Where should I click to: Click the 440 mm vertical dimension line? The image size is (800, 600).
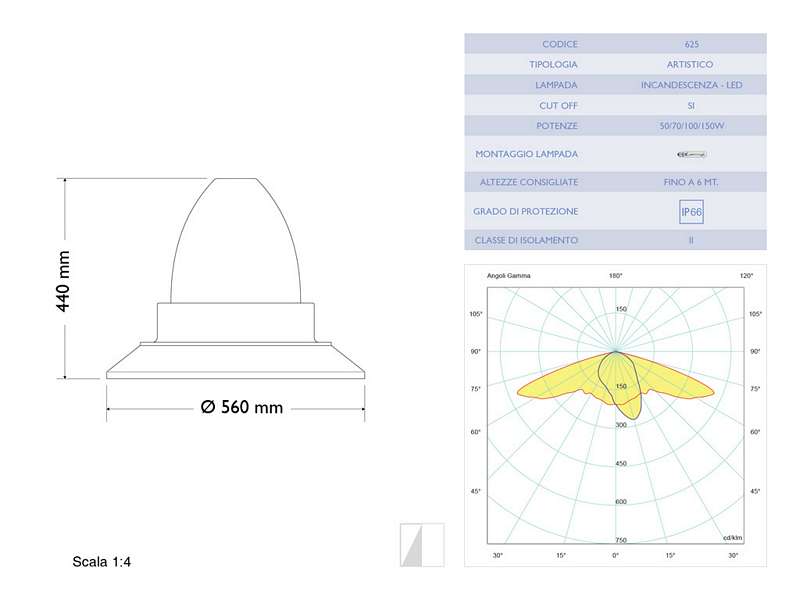pyautogui.click(x=65, y=280)
